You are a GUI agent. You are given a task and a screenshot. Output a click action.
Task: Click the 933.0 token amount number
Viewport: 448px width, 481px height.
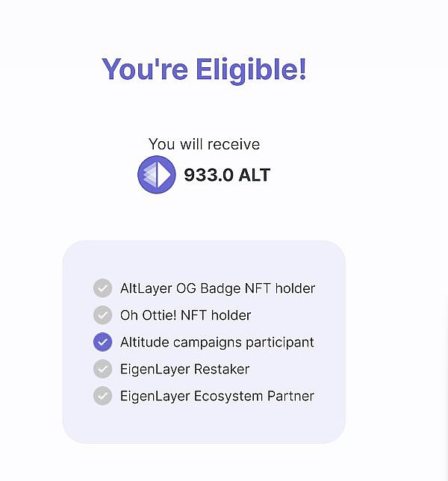click(208, 176)
